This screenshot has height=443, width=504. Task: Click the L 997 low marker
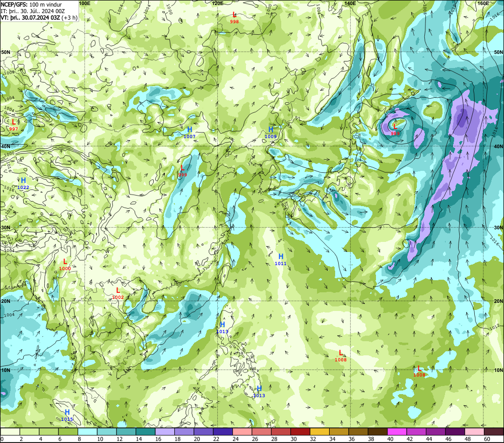pyautogui.click(x=14, y=124)
